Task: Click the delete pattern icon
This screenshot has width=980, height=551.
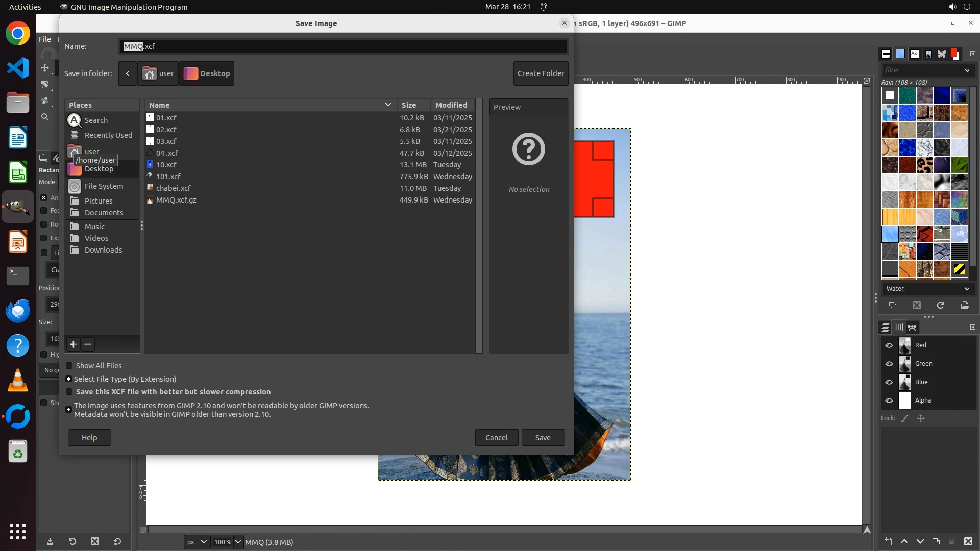Action: 917,305
